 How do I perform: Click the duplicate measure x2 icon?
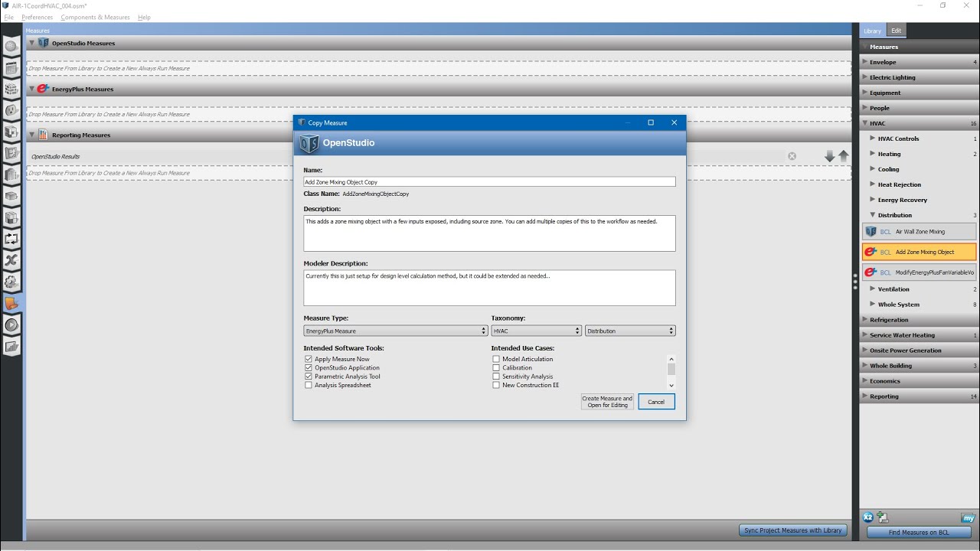click(x=868, y=517)
